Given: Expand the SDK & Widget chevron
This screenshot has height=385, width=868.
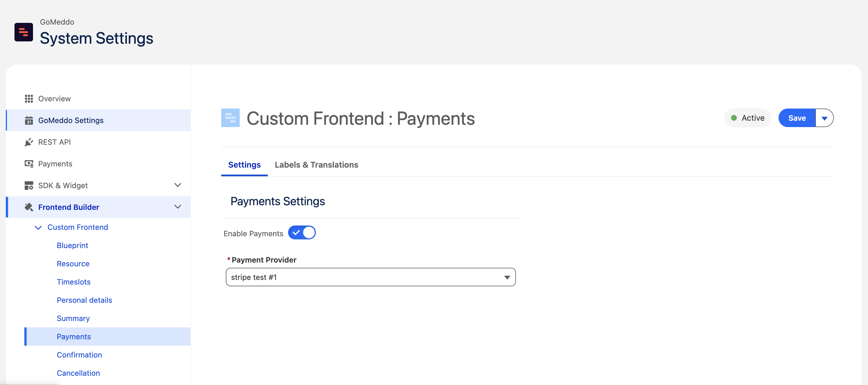Looking at the screenshot, I should click(x=177, y=185).
